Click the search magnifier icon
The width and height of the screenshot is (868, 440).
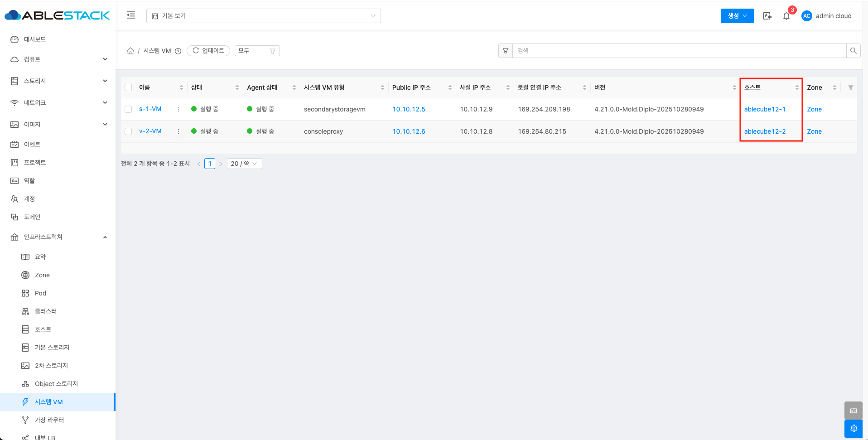coord(853,51)
